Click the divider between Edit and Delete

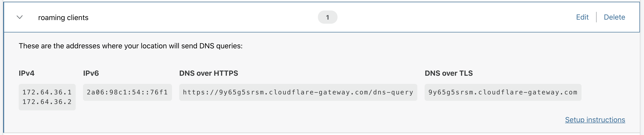[x=596, y=17]
